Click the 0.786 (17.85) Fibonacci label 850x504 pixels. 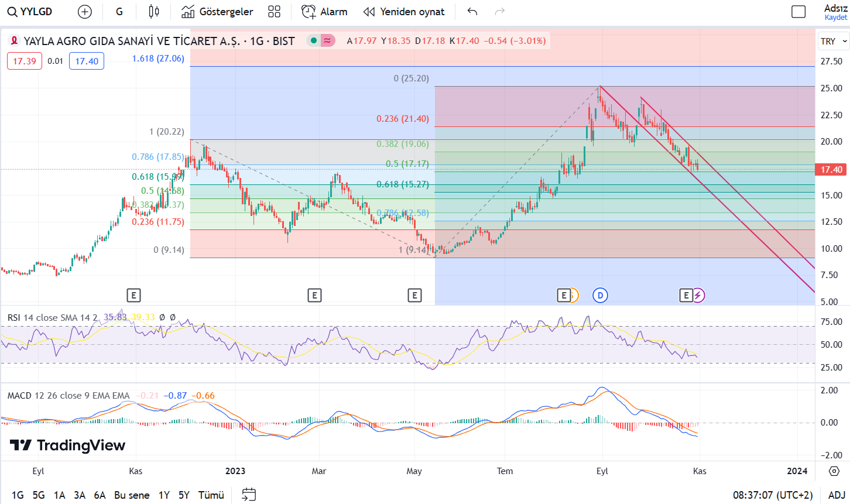(x=158, y=157)
